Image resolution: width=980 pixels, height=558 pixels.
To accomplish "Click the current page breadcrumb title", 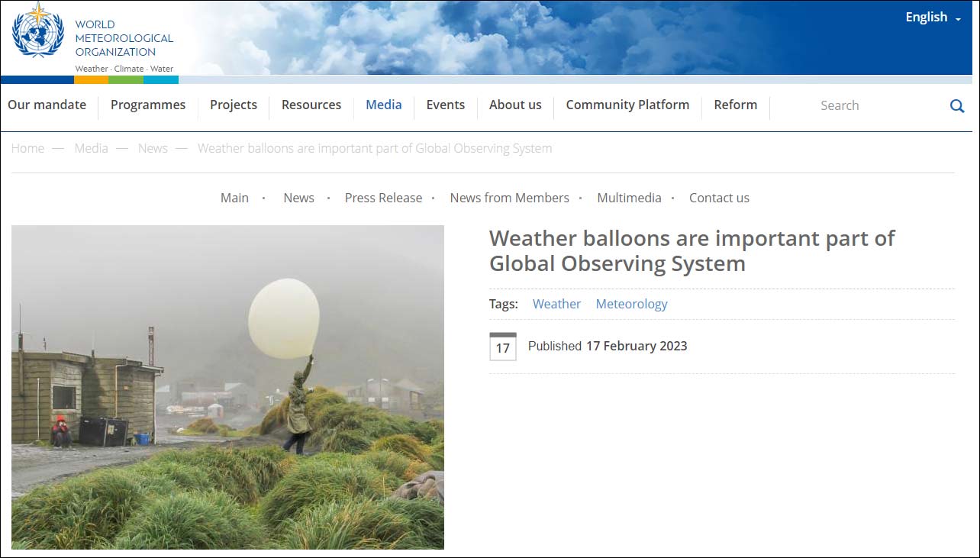I will click(x=375, y=148).
